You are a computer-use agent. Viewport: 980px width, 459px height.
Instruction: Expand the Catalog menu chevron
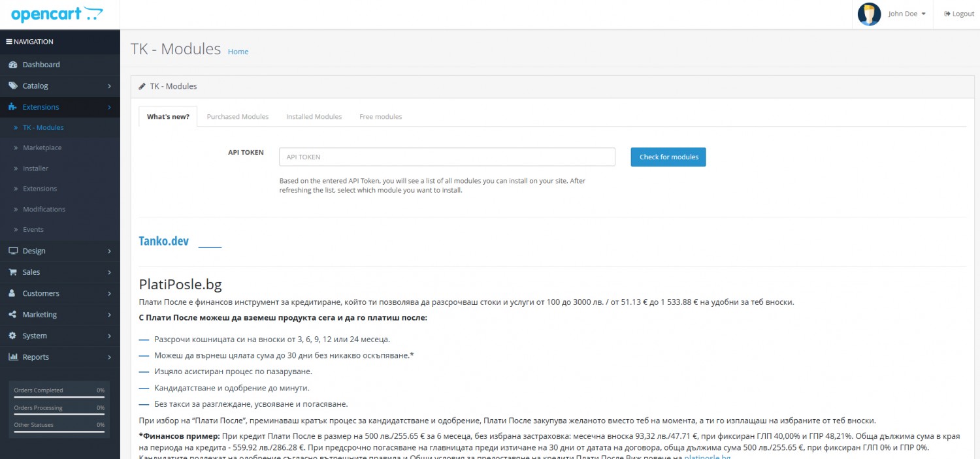click(109, 86)
